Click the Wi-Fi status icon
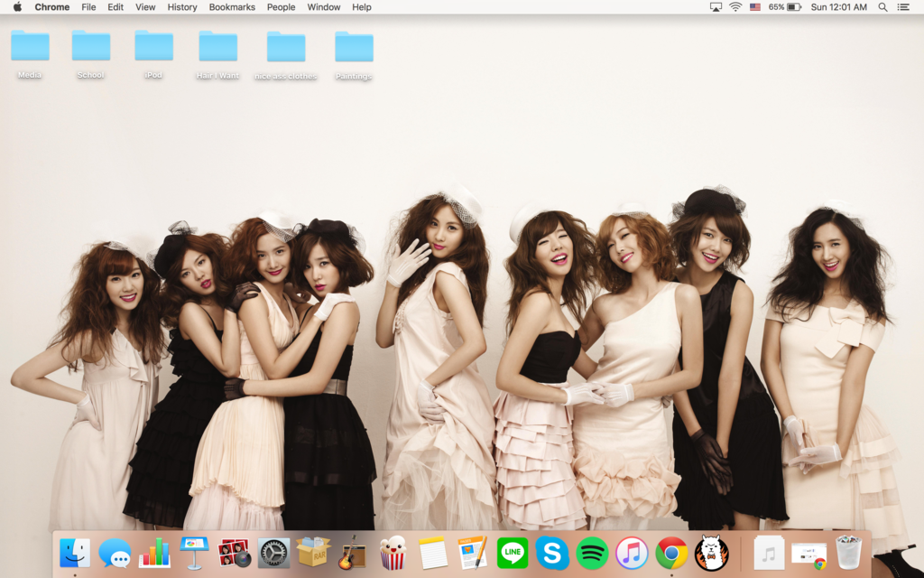This screenshot has height=578, width=924. 735,7
